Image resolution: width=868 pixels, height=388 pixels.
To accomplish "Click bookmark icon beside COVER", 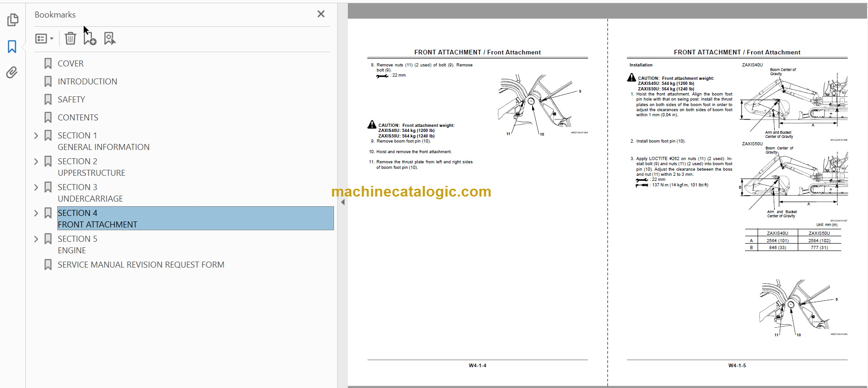I will pyautogui.click(x=48, y=64).
